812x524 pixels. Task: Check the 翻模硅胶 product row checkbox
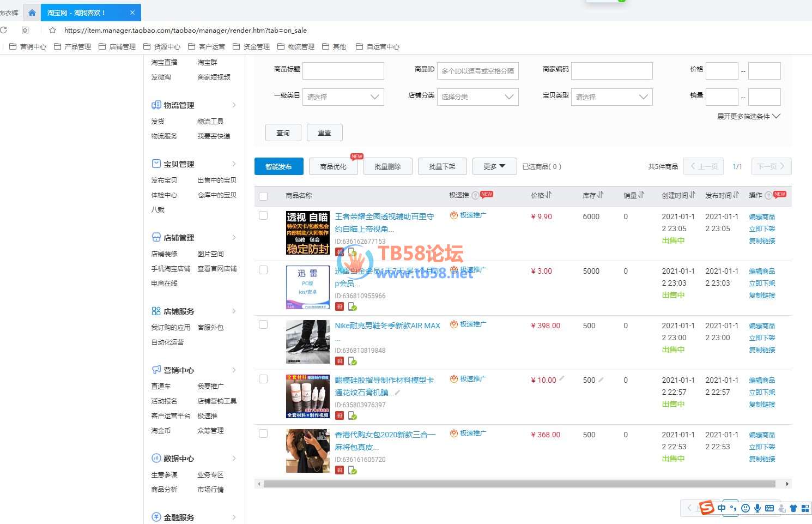click(x=263, y=379)
